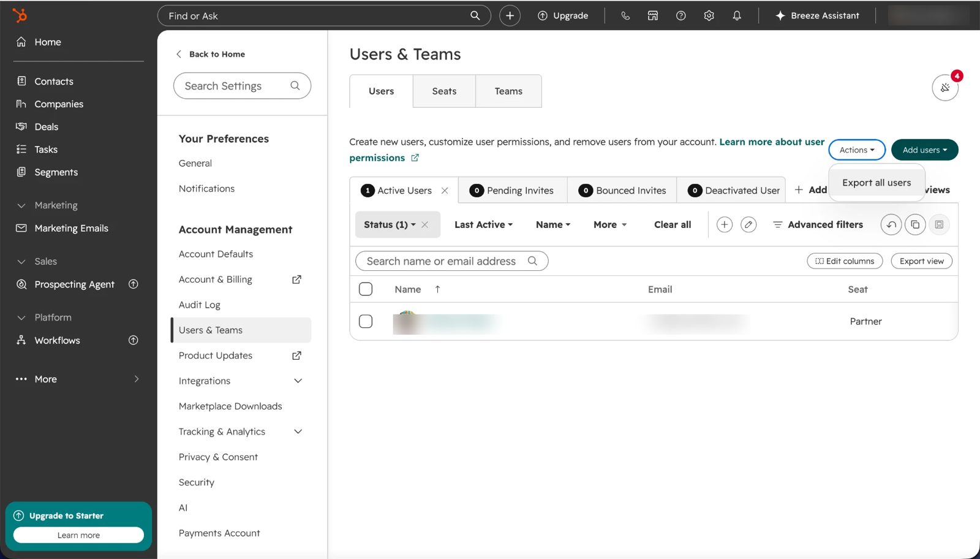The width and height of the screenshot is (980, 559).
Task: Select the Users tab
Action: click(381, 91)
